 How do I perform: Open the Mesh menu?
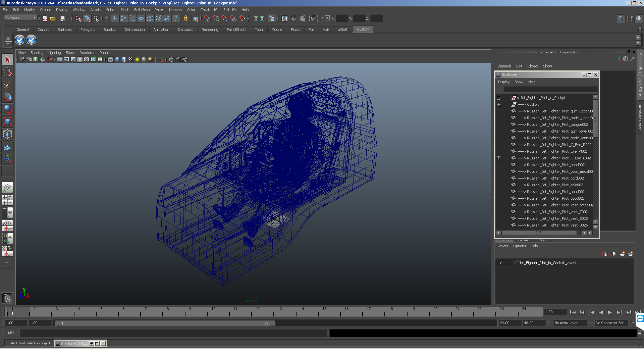(125, 10)
